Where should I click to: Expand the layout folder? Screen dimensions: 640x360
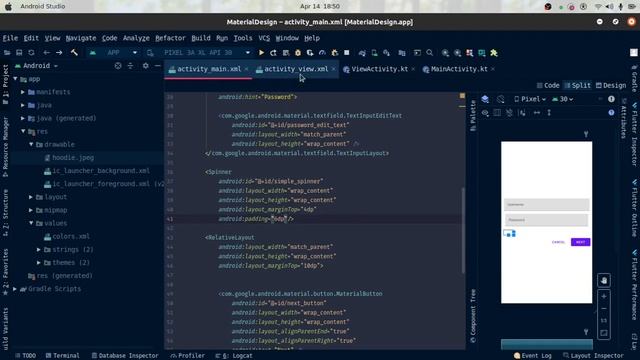[x=31, y=197]
